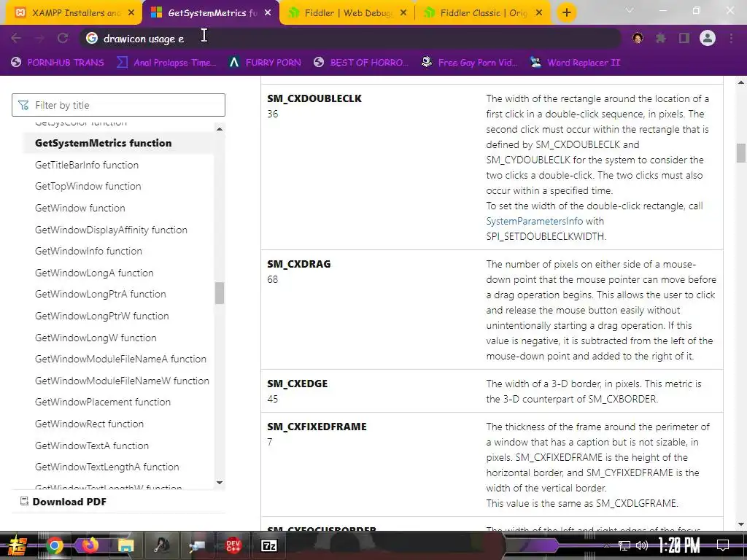Click main page scroll-up arrow

click(x=741, y=82)
